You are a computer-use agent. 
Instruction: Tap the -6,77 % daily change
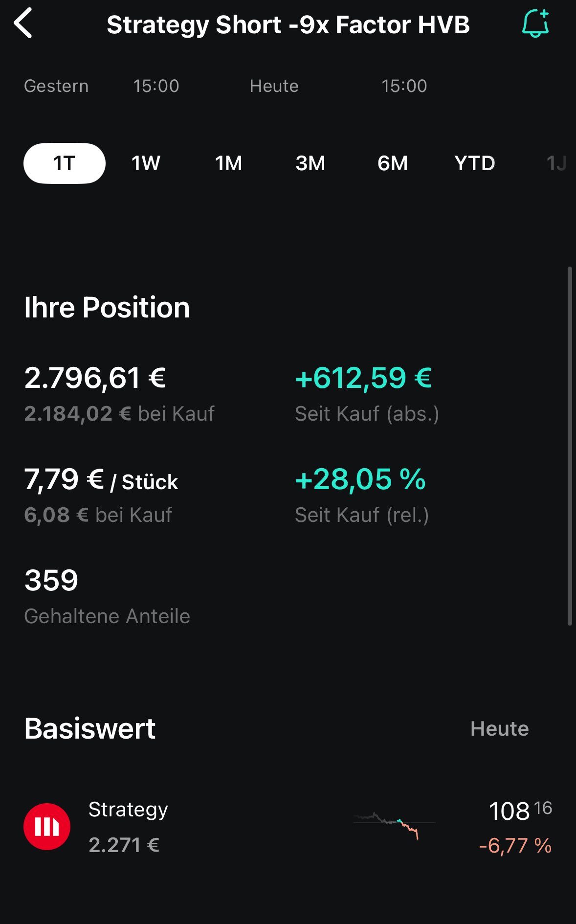point(515,846)
